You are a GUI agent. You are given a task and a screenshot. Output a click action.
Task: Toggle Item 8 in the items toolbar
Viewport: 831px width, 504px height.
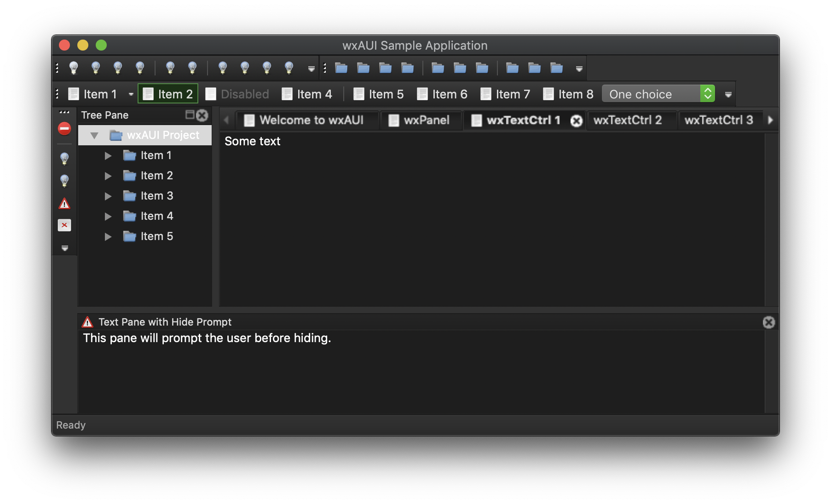[x=567, y=94]
